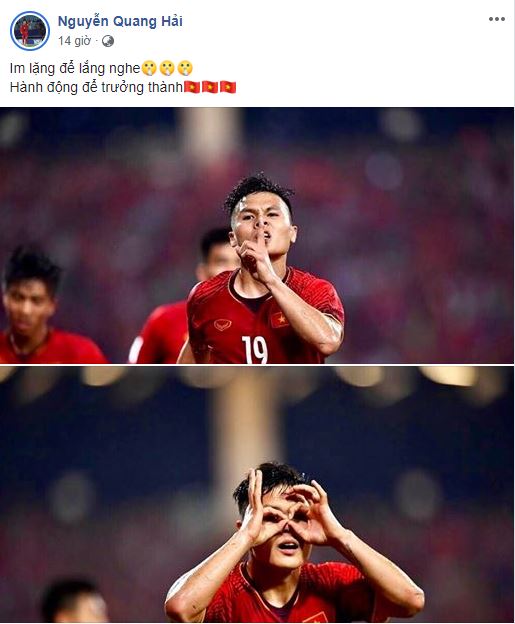The image size is (515, 624).
Task: Click the second Vietnam flag emoji
Action: pyautogui.click(x=210, y=87)
